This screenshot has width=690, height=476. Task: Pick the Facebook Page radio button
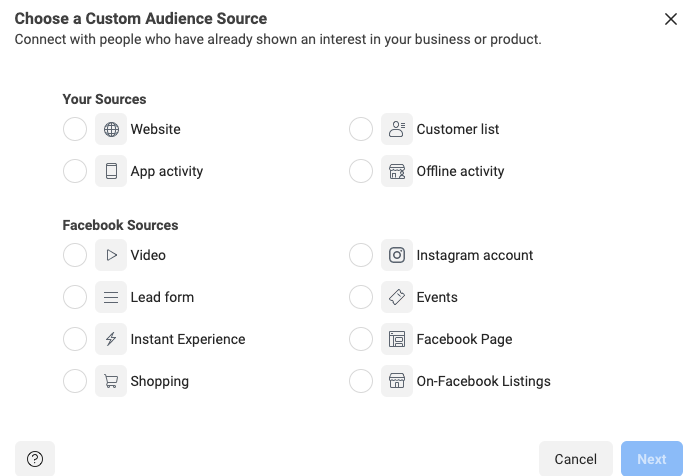pos(361,339)
